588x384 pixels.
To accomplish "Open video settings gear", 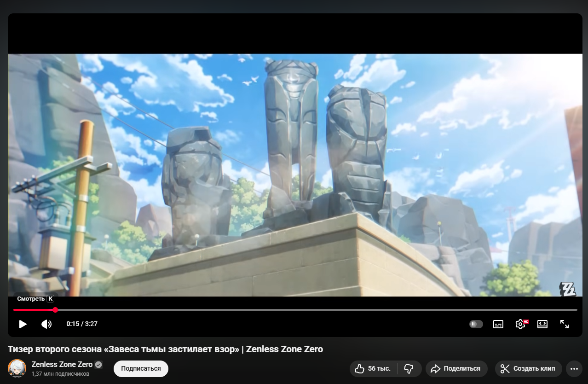I will click(520, 324).
